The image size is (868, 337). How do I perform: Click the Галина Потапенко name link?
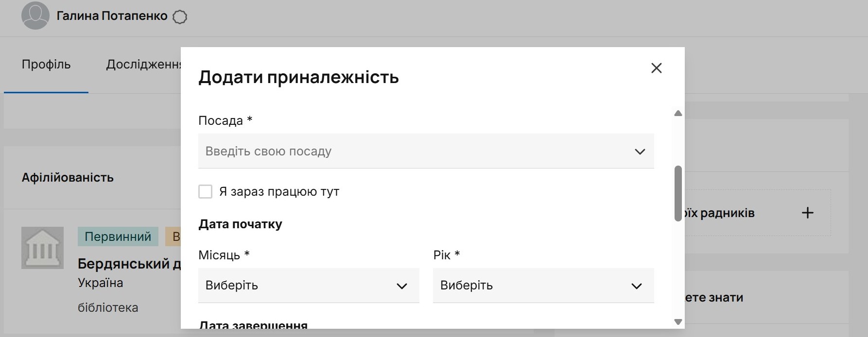point(112,16)
